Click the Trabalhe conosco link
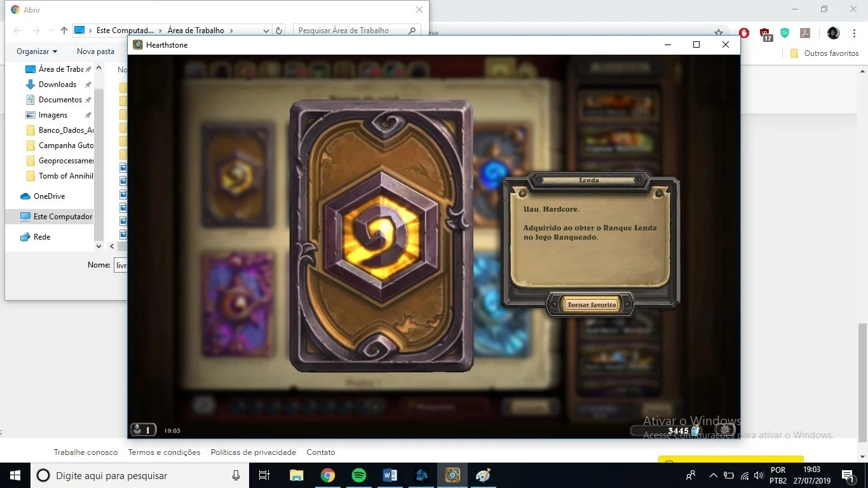The image size is (868, 488). pos(86,452)
